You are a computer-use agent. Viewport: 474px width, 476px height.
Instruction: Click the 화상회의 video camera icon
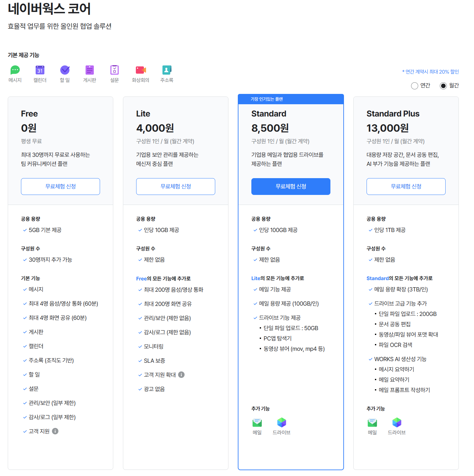141,70
